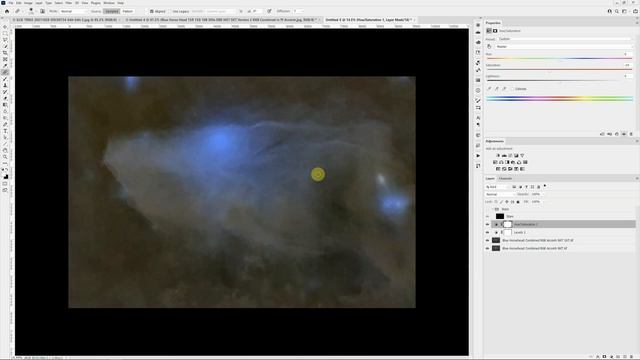Select the Crop tool
Viewport: 640px width, 360px height.
click(5, 53)
